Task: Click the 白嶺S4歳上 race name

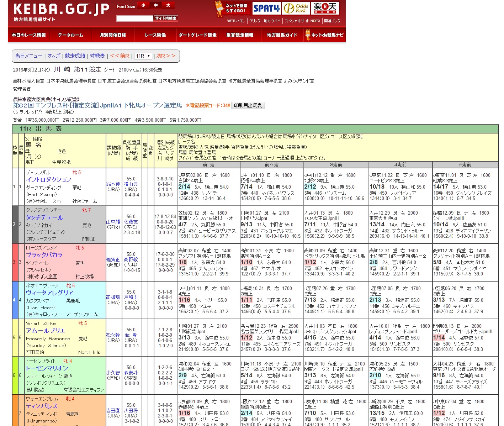Action: tap(190, 181)
